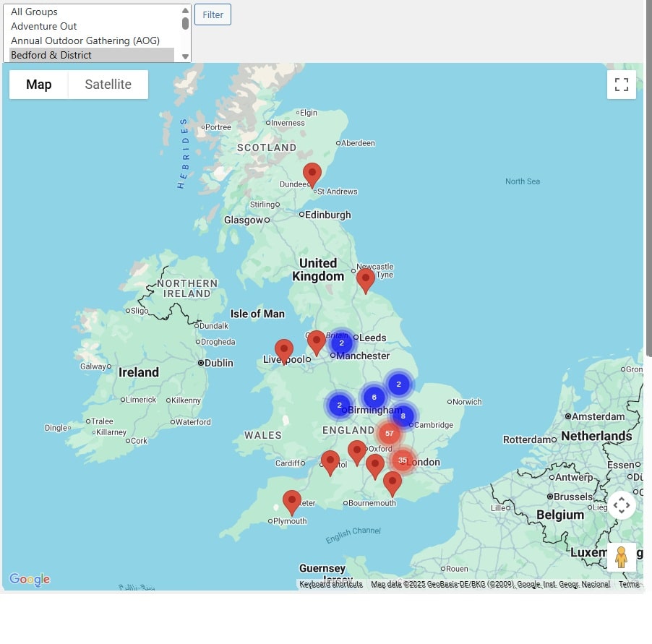Open the cluster marker showing 57
Screen dimensions: 652x644
pos(389,434)
